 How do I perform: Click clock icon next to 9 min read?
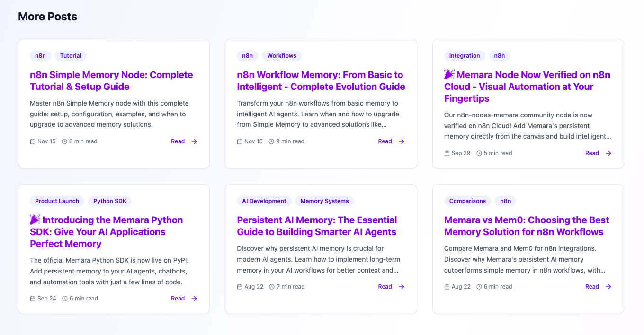pyautogui.click(x=271, y=141)
